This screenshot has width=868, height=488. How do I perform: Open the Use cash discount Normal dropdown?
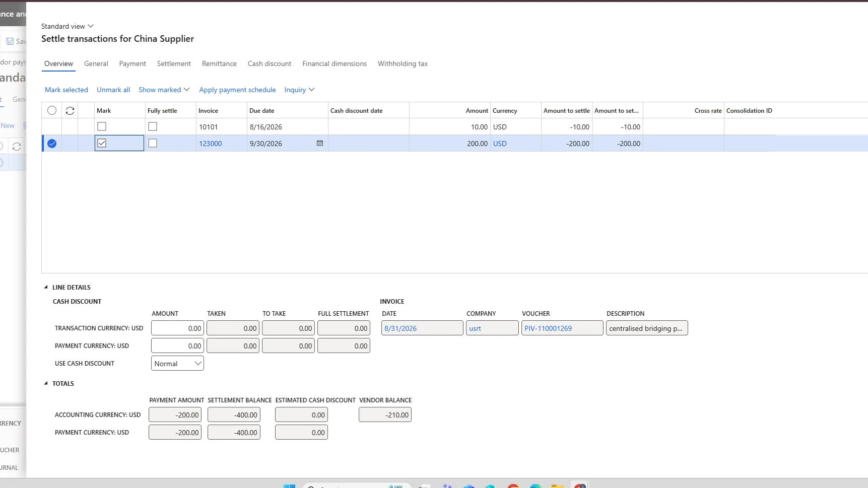[x=177, y=364]
